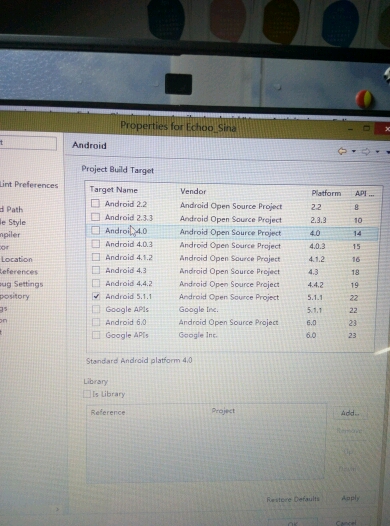Uncheck the Android 5.1.1 target checkbox
This screenshot has width=390, height=526.
tap(96, 296)
